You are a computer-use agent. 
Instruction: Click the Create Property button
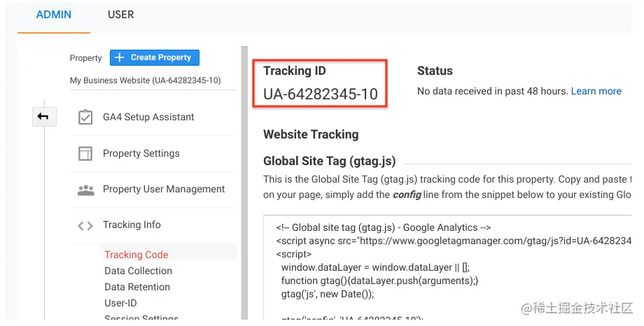[155, 57]
